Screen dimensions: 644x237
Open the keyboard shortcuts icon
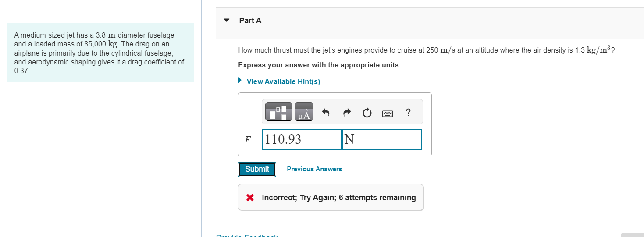point(387,113)
